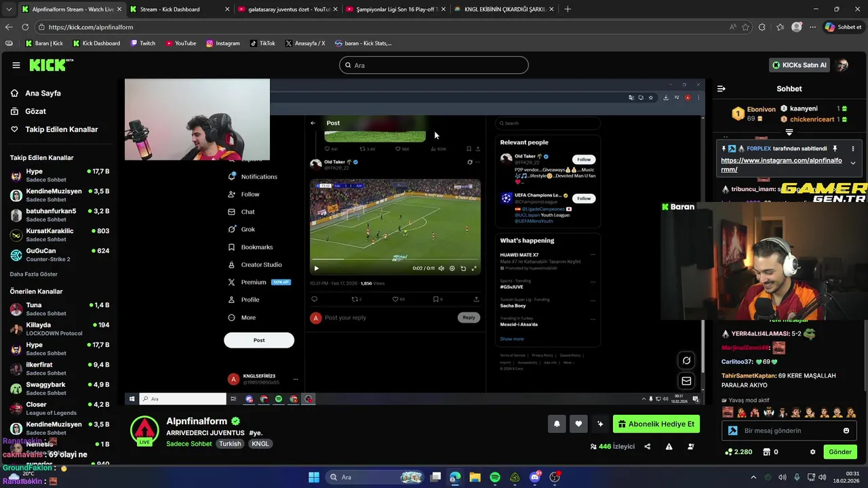Share the stream using the share icon
The height and width of the screenshot is (488, 868).
[647, 447]
